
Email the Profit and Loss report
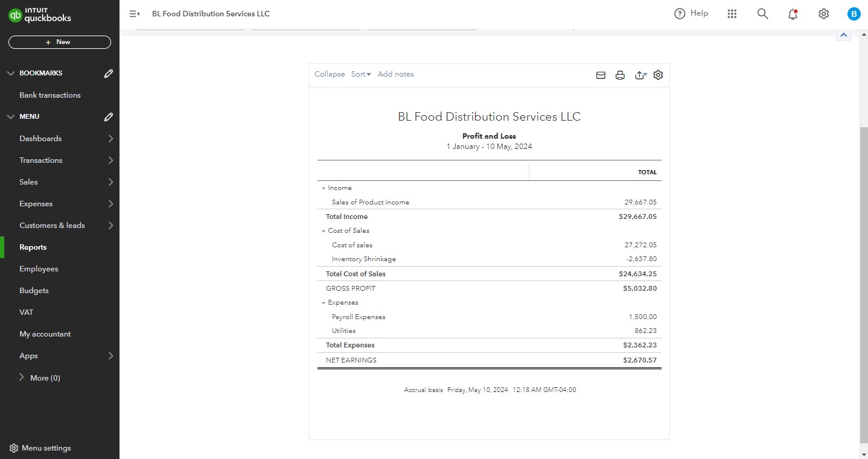click(x=601, y=75)
